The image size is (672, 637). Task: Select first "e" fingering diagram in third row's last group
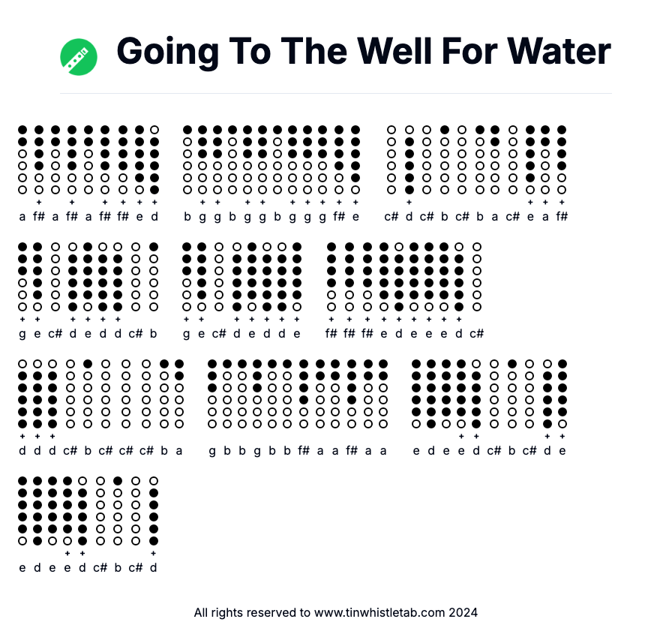(x=416, y=393)
